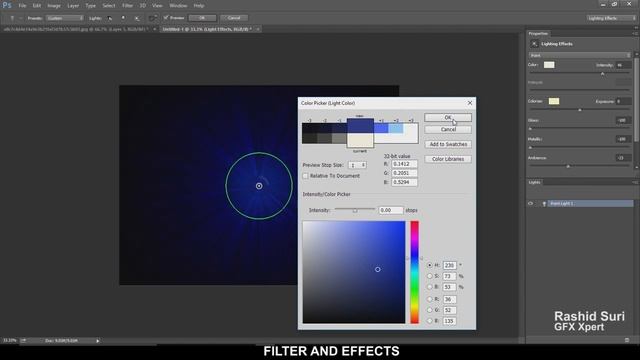Close the Color Picker dialog with the X
The width and height of the screenshot is (640, 360).
coord(470,103)
